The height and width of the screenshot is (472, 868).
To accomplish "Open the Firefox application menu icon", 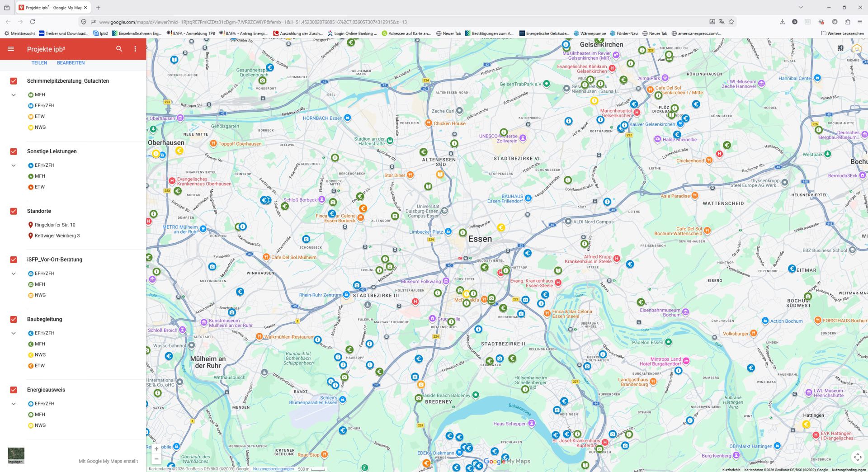I will (x=860, y=22).
